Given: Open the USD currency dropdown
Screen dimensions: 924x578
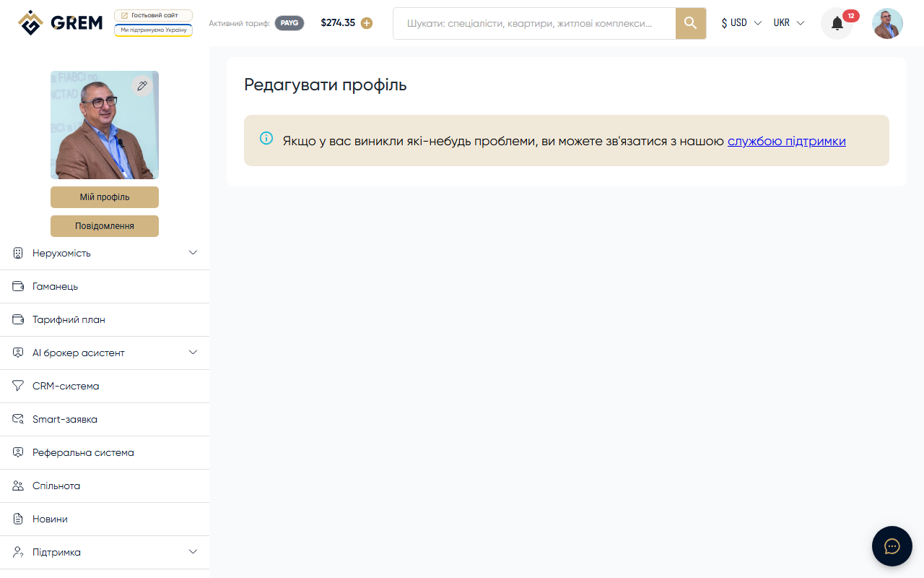Looking at the screenshot, I should (739, 22).
